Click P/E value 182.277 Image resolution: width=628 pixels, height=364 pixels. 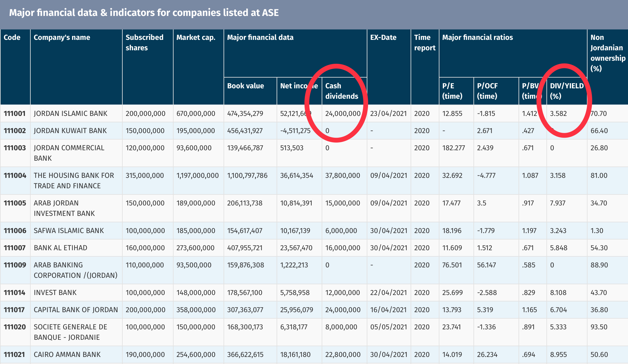tap(454, 148)
